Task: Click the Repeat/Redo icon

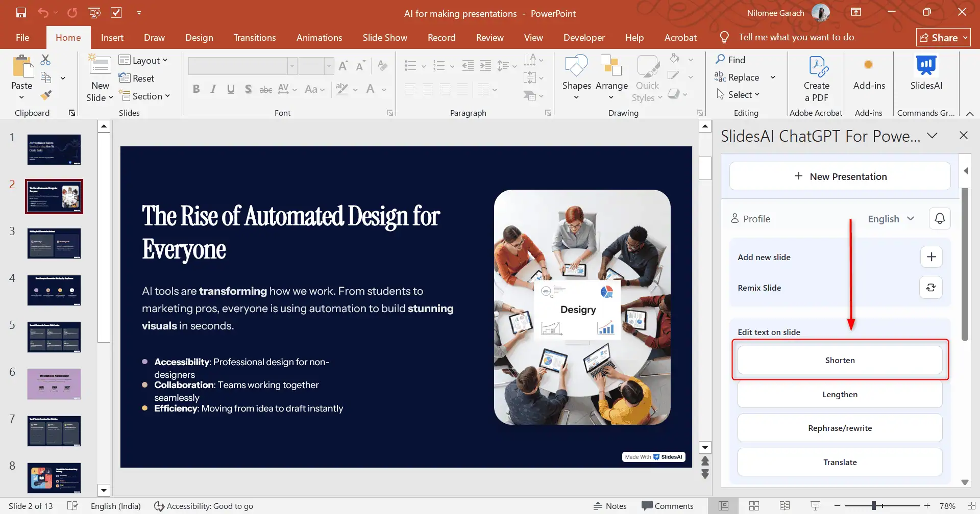Action: click(x=72, y=13)
